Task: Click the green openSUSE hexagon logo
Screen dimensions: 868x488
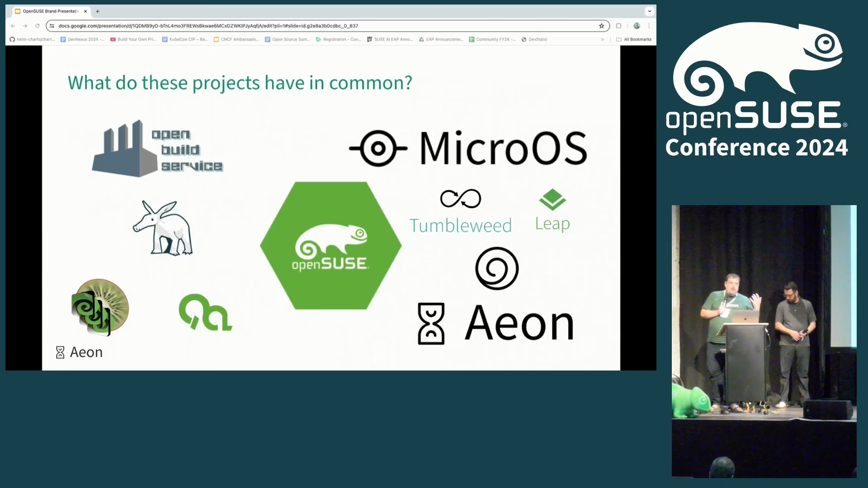Action: point(330,245)
